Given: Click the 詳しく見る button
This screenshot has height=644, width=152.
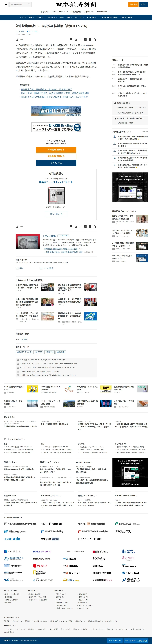Looking at the screenshot, I should tap(56, 214).
